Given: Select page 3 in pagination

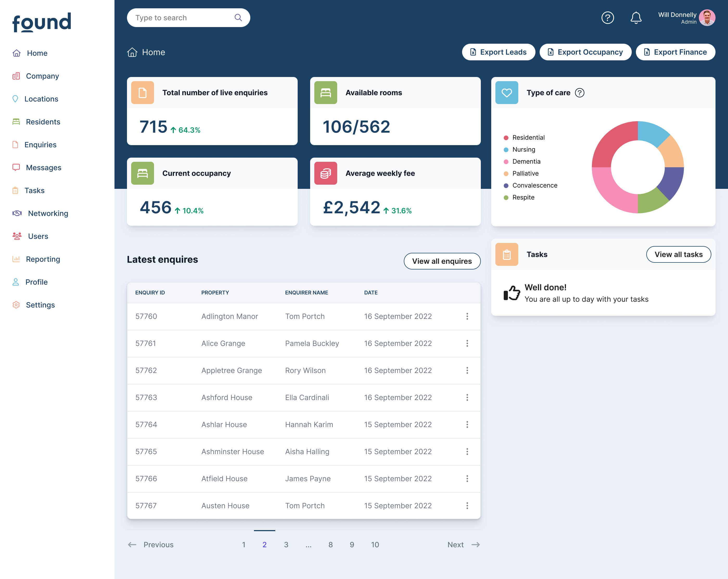Looking at the screenshot, I should click(286, 545).
